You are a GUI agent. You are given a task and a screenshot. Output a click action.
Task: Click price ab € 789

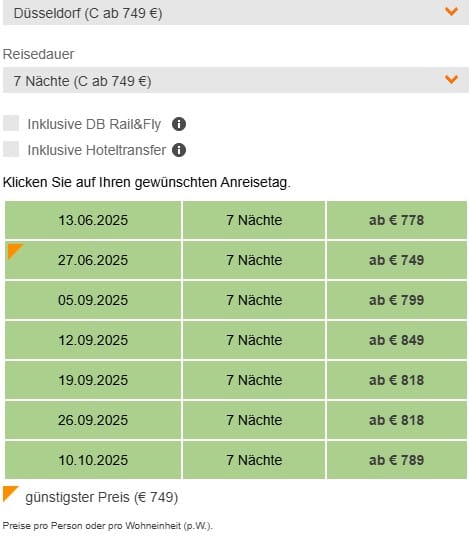pyautogui.click(x=397, y=460)
